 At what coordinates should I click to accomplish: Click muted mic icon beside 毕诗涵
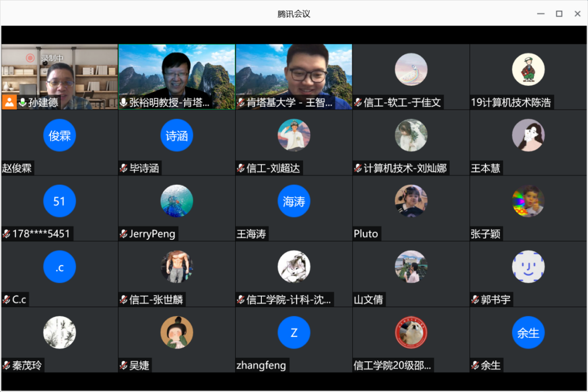[124, 168]
